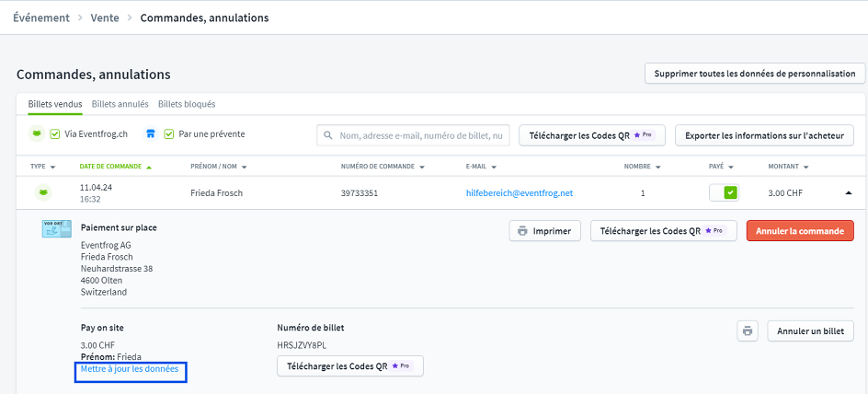Click Exporter les informations sur l'acheteur

(764, 135)
